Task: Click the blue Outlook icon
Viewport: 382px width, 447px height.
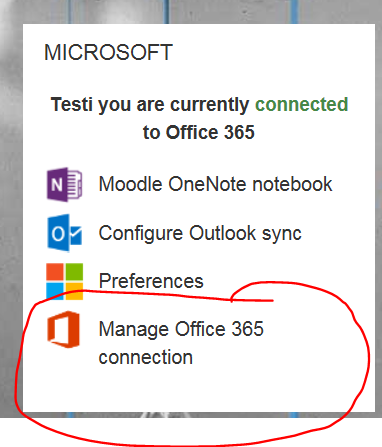Action: point(64,233)
